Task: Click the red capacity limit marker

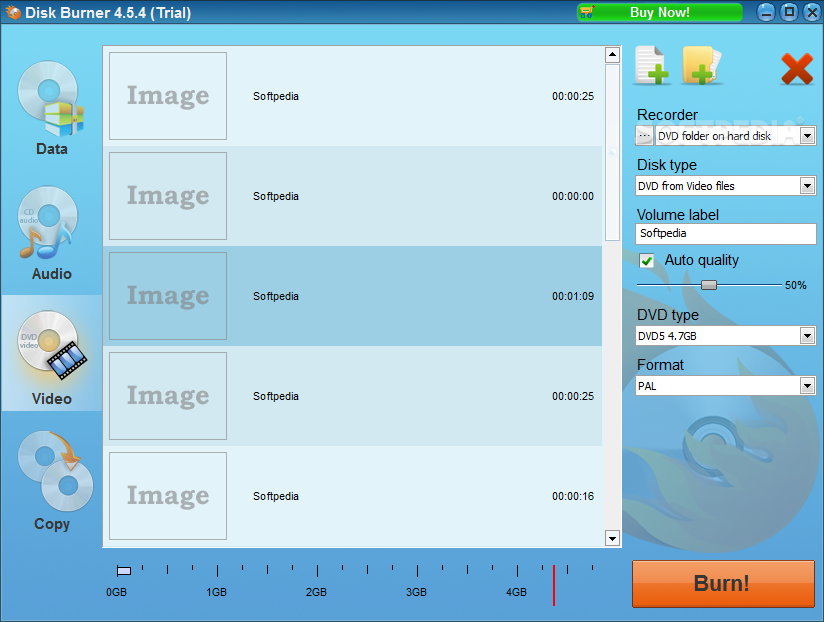Action: click(554, 585)
